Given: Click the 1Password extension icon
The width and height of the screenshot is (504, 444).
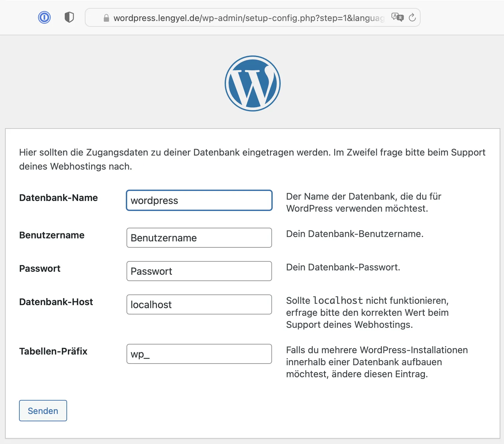Looking at the screenshot, I should [x=44, y=17].
